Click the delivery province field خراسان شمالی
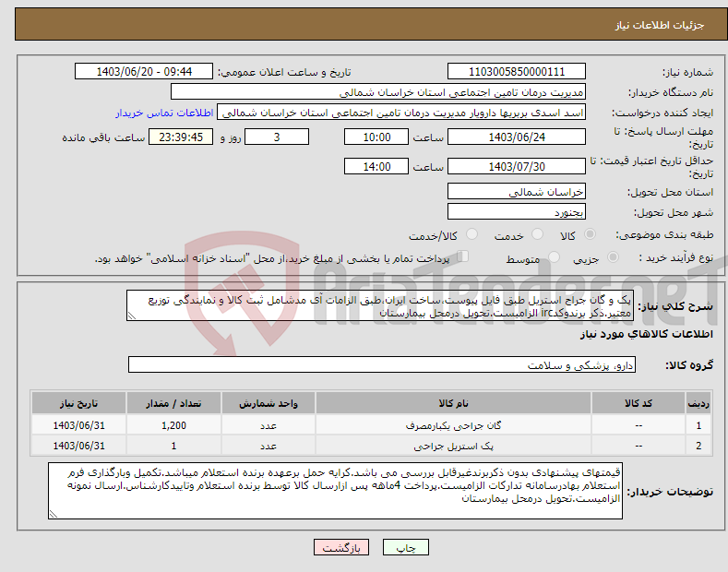The height and width of the screenshot is (572, 728). tap(517, 191)
